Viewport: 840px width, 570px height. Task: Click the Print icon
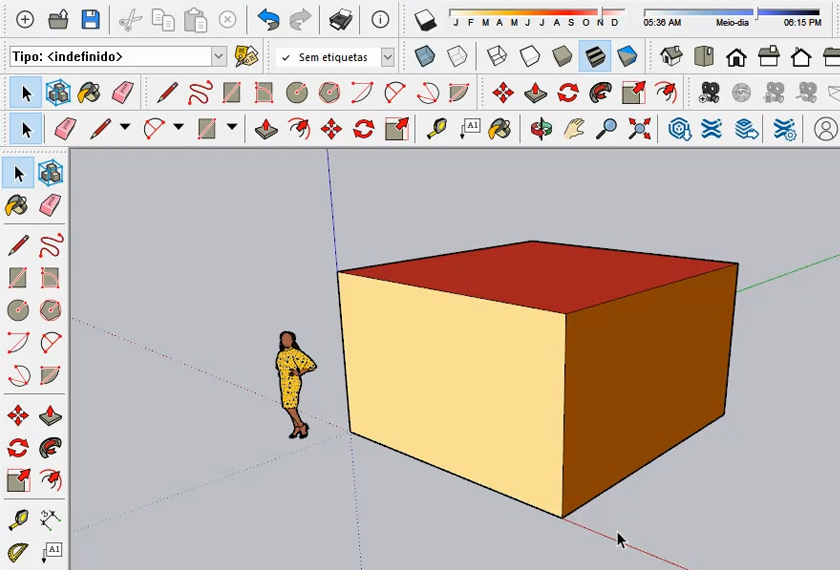pos(341,19)
